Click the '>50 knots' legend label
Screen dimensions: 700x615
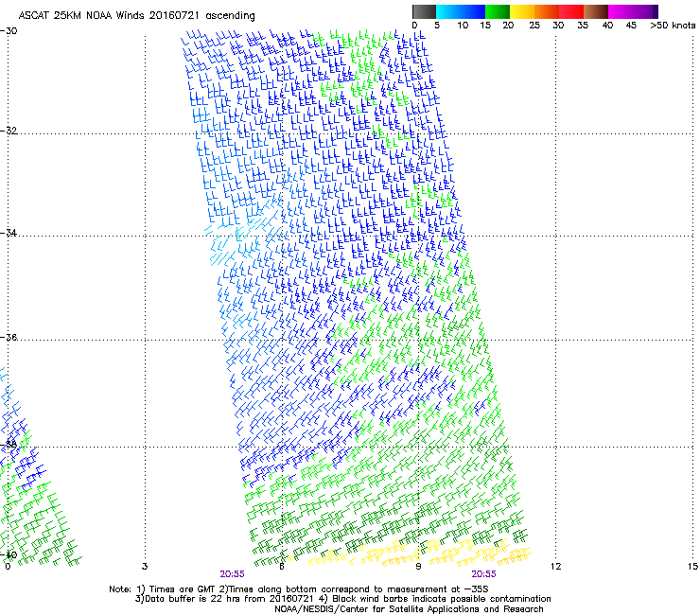coord(673,26)
